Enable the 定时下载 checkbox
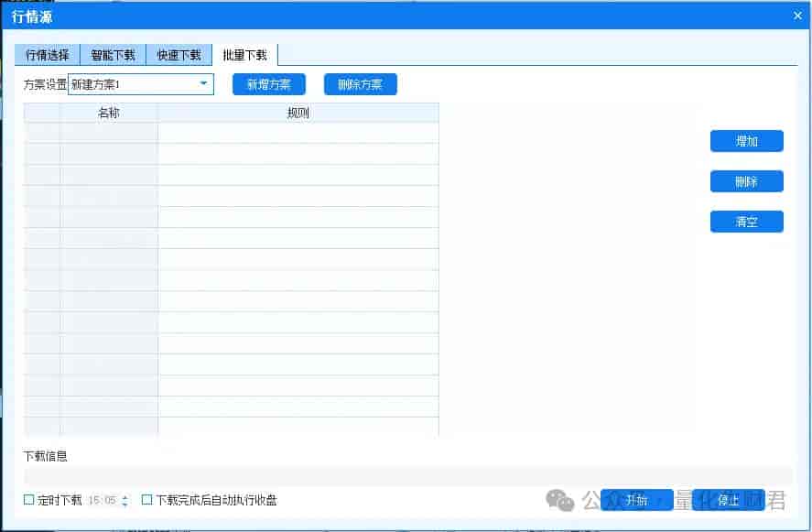 pyautogui.click(x=29, y=500)
